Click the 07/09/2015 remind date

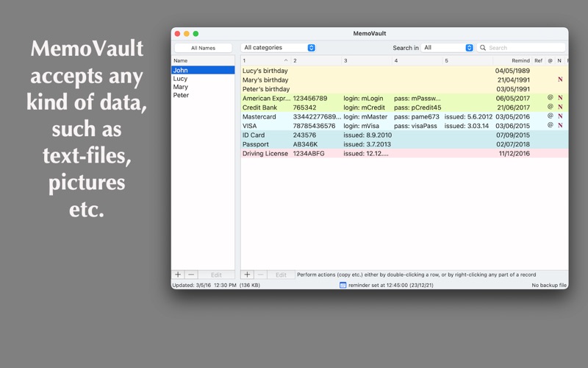[513, 135]
